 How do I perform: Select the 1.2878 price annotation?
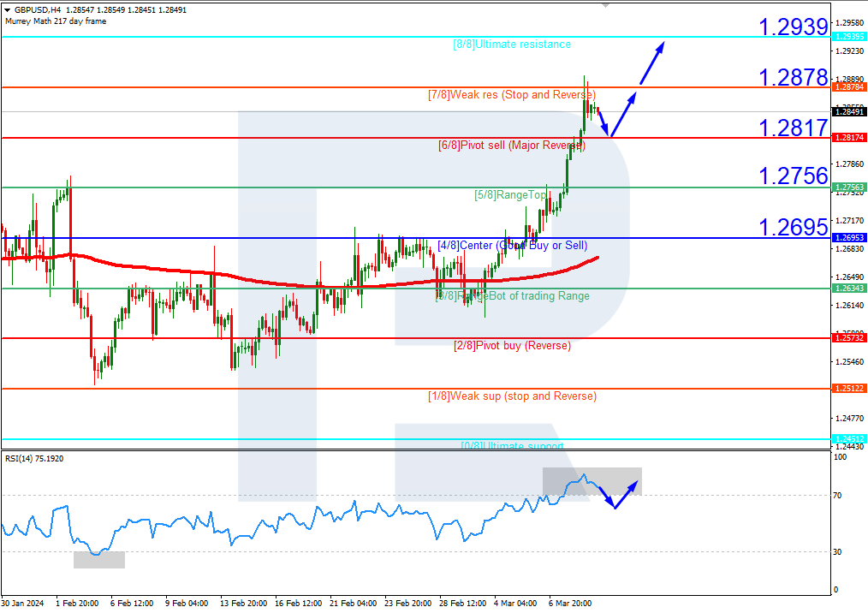pos(793,78)
